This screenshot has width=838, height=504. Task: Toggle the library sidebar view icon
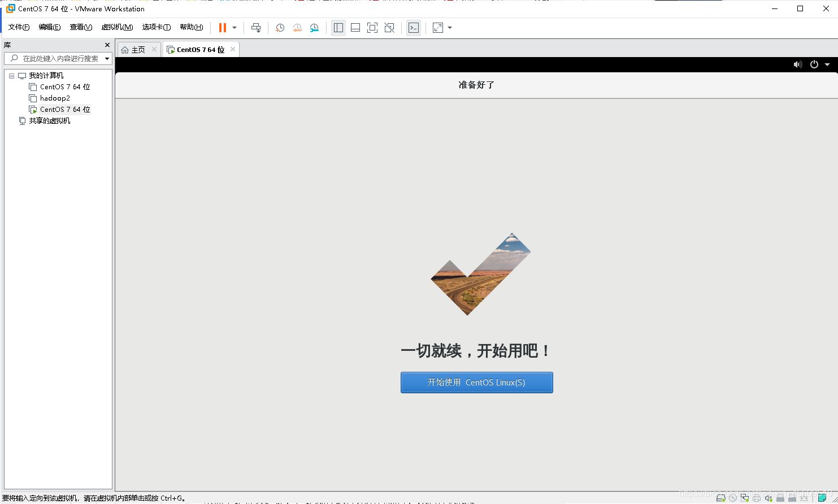tap(338, 28)
